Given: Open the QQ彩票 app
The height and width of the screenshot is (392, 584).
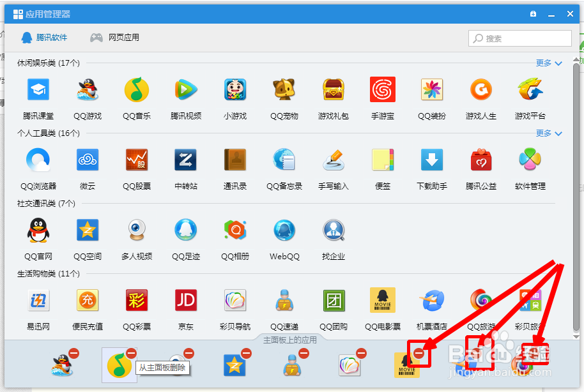Looking at the screenshot, I should pos(137,300).
